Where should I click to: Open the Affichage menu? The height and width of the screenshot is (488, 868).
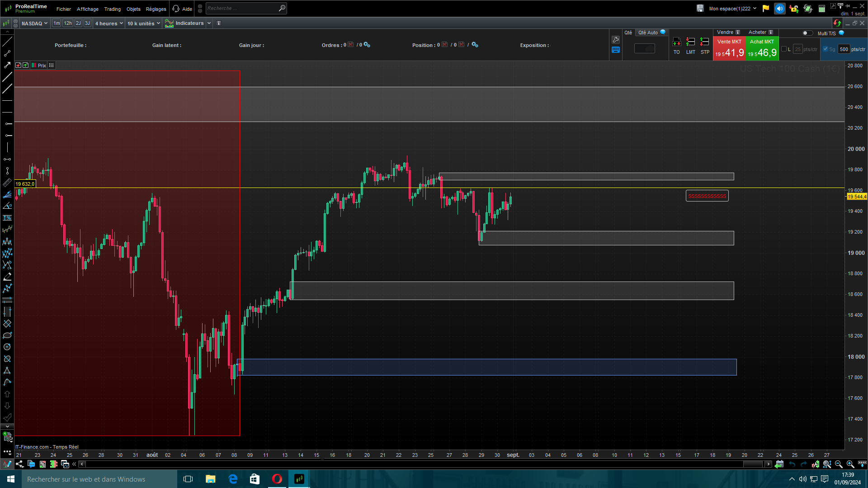[x=87, y=9]
